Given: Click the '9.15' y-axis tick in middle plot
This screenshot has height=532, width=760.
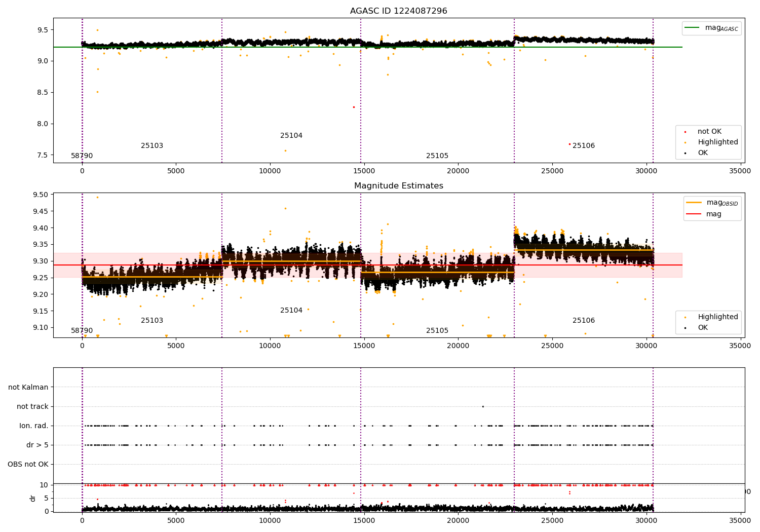Looking at the screenshot, I should [x=41, y=311].
